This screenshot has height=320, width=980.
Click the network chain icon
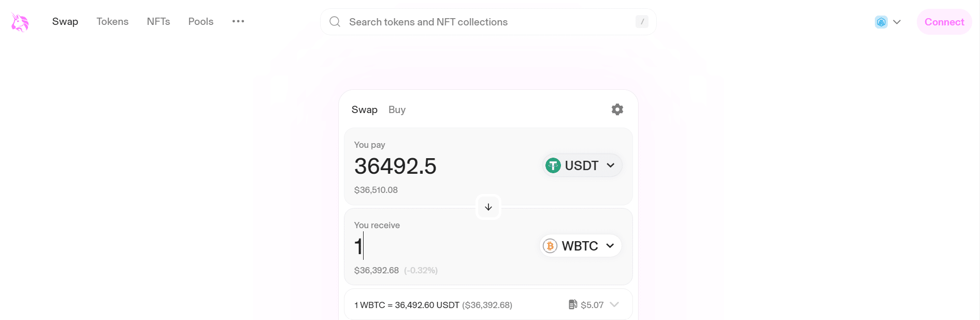click(x=881, y=22)
